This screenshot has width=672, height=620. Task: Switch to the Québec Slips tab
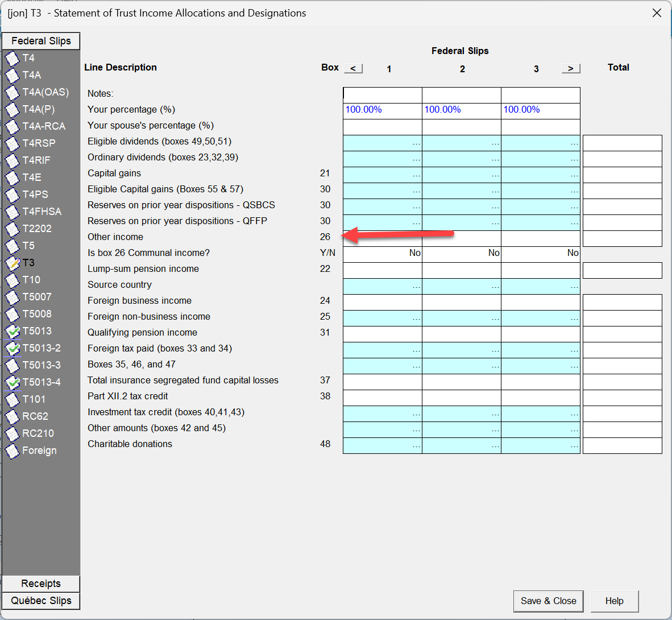pos(41,601)
